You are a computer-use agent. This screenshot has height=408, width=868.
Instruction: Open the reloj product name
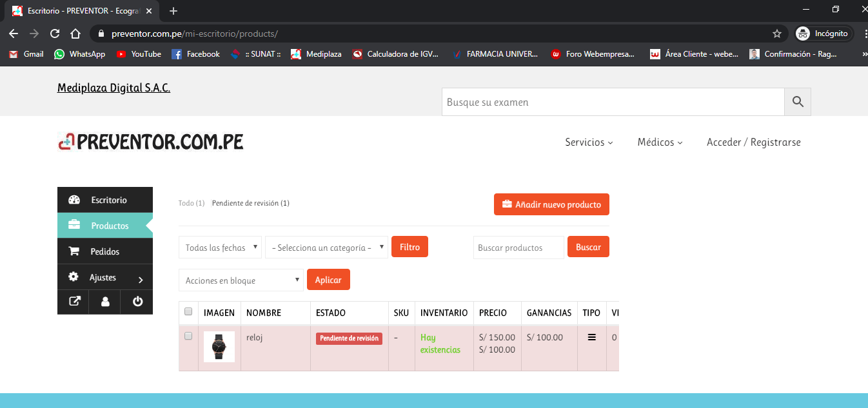pyautogui.click(x=255, y=337)
